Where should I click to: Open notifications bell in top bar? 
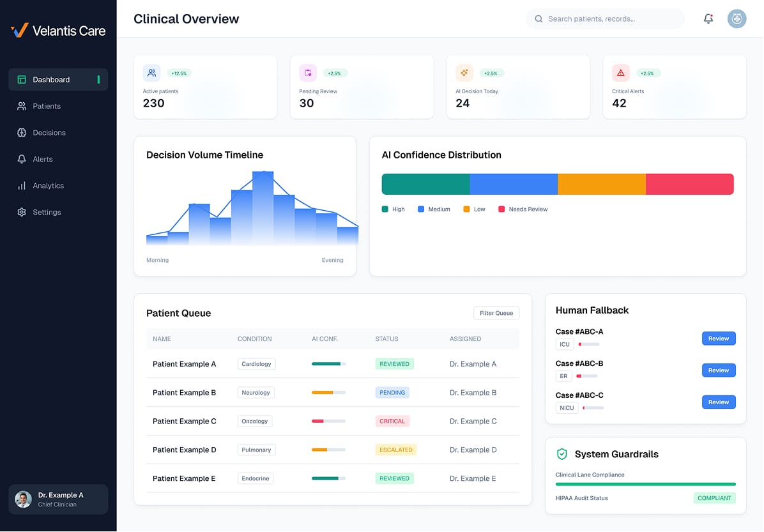point(708,19)
